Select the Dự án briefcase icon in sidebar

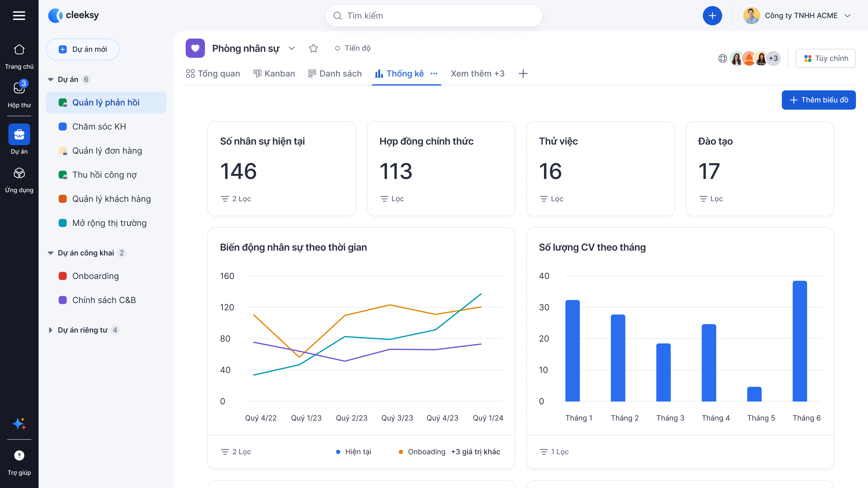[19, 134]
